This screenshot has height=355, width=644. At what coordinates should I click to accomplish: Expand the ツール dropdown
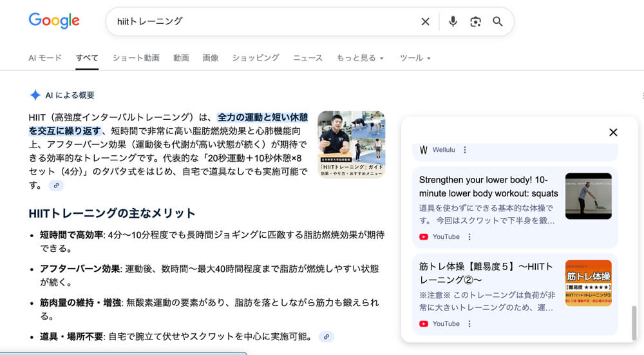coord(415,58)
